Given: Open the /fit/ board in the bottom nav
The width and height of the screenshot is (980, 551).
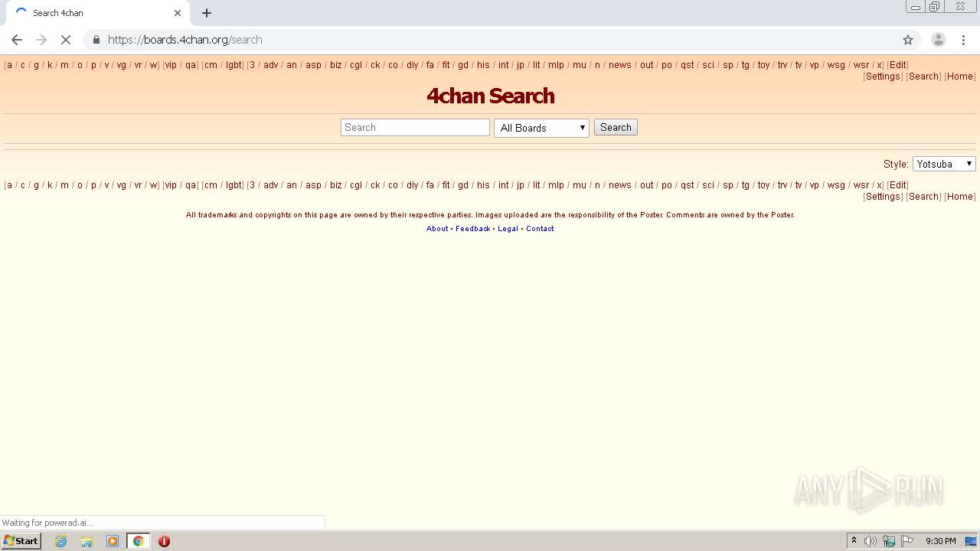Looking at the screenshot, I should click(446, 185).
